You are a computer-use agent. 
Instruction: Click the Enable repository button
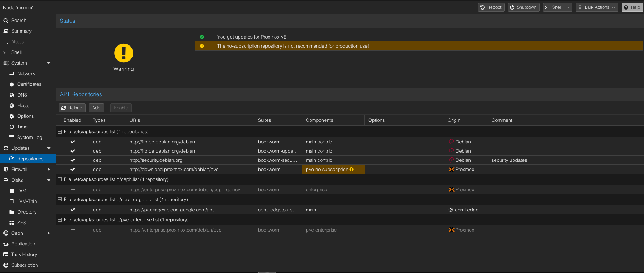pyautogui.click(x=121, y=108)
